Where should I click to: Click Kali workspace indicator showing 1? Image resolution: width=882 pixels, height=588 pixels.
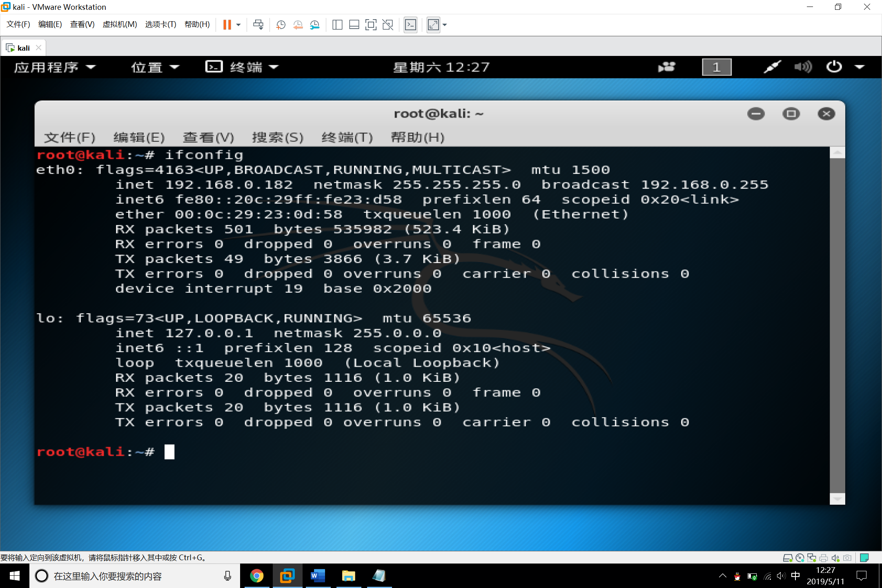click(x=716, y=67)
